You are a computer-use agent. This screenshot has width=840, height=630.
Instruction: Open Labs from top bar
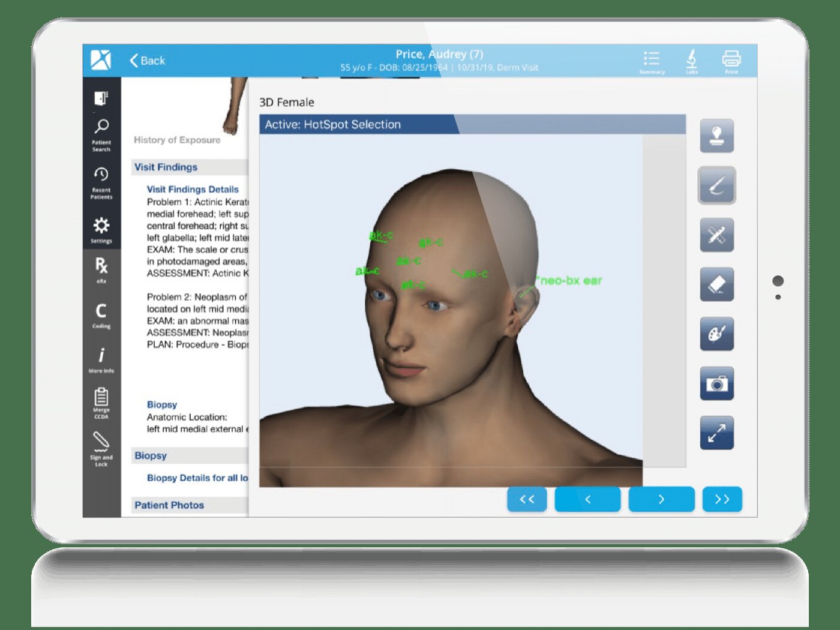(x=691, y=61)
